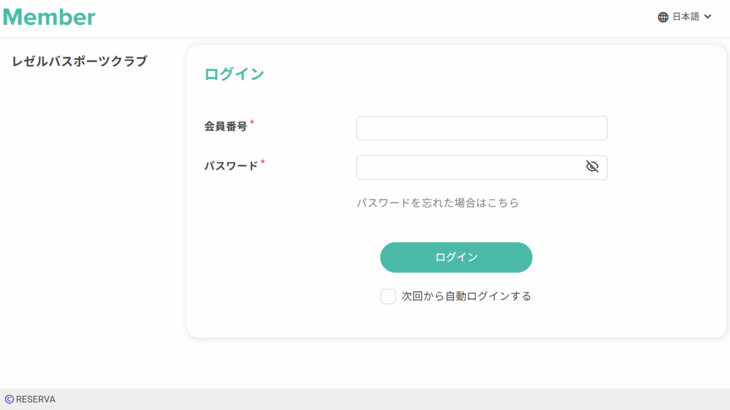The image size is (730, 410).
Task: Open the 日本語 language dropdown
Action: 685,17
